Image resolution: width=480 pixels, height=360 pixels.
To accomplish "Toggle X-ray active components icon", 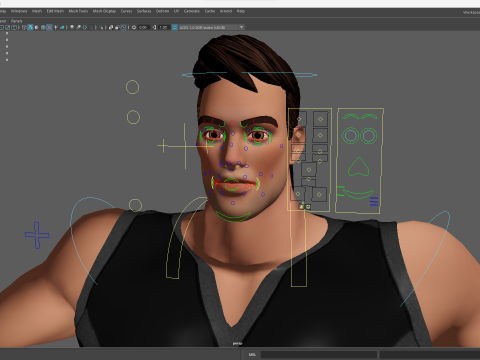I will click(x=117, y=27).
